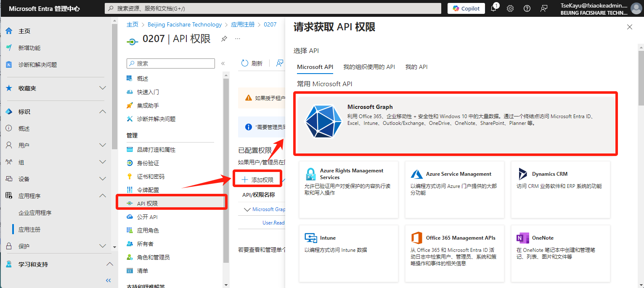Open the more options ellipsis
The height and width of the screenshot is (288, 644).
238,39
